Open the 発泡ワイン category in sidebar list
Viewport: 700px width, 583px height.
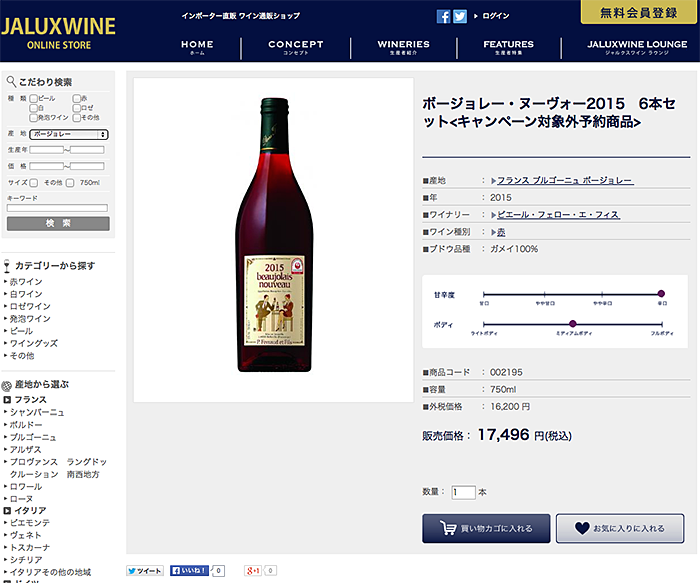pyautogui.click(x=30, y=319)
